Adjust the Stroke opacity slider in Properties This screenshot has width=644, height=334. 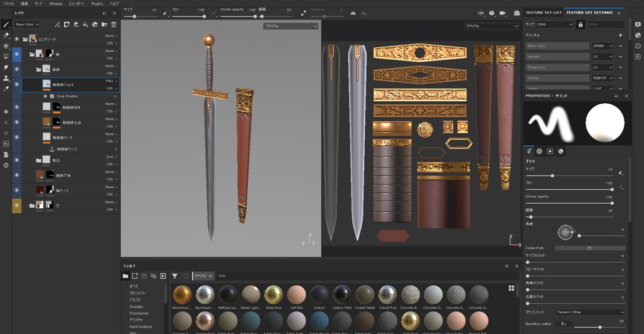click(570, 203)
